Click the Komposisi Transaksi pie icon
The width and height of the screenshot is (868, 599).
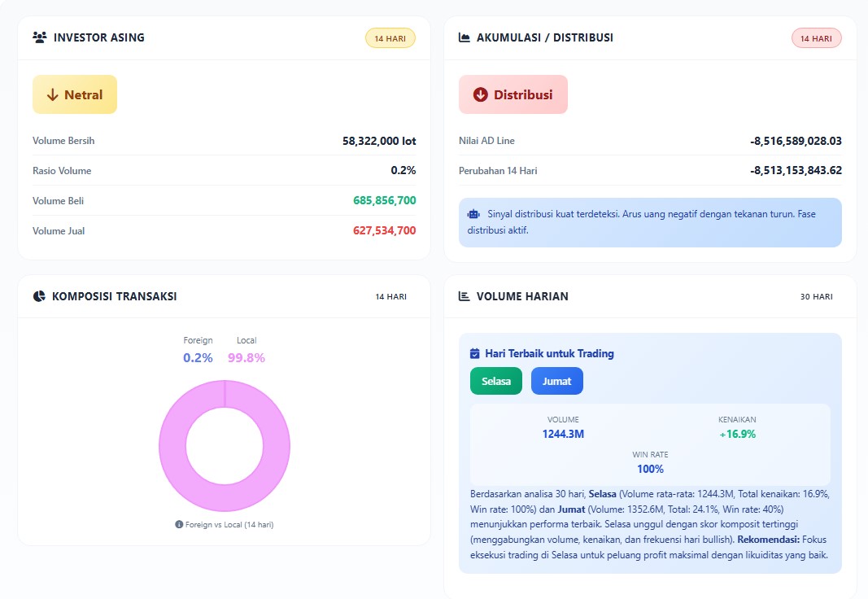pos(39,296)
